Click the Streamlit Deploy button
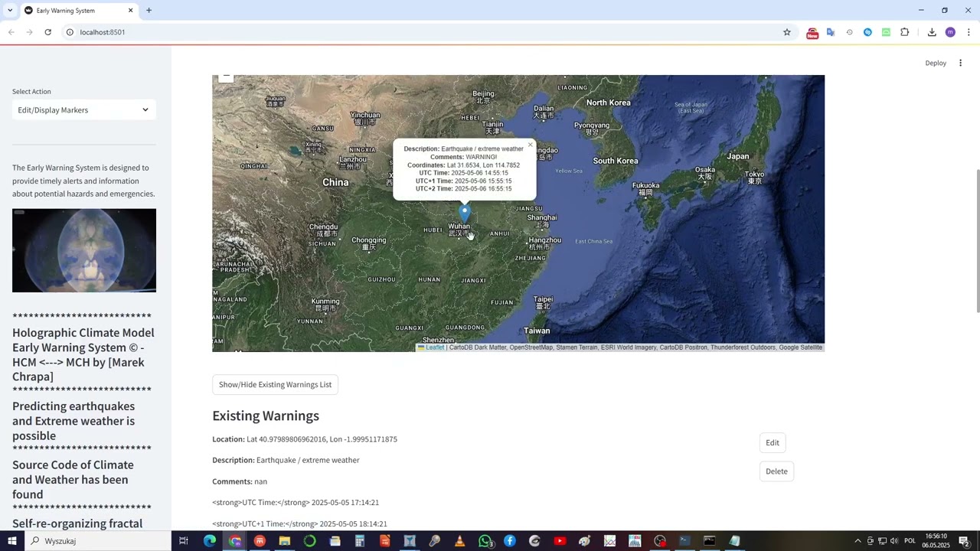The width and height of the screenshot is (980, 551). tap(936, 63)
